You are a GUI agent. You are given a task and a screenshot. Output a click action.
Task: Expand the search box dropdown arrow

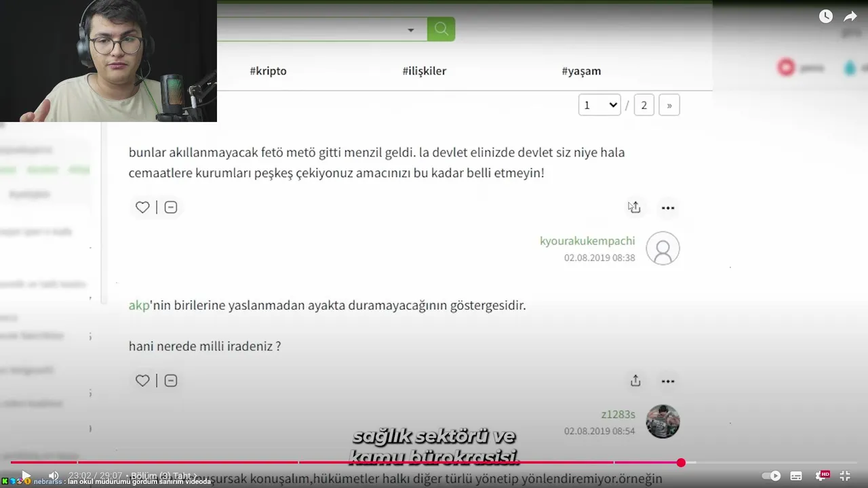coord(410,30)
